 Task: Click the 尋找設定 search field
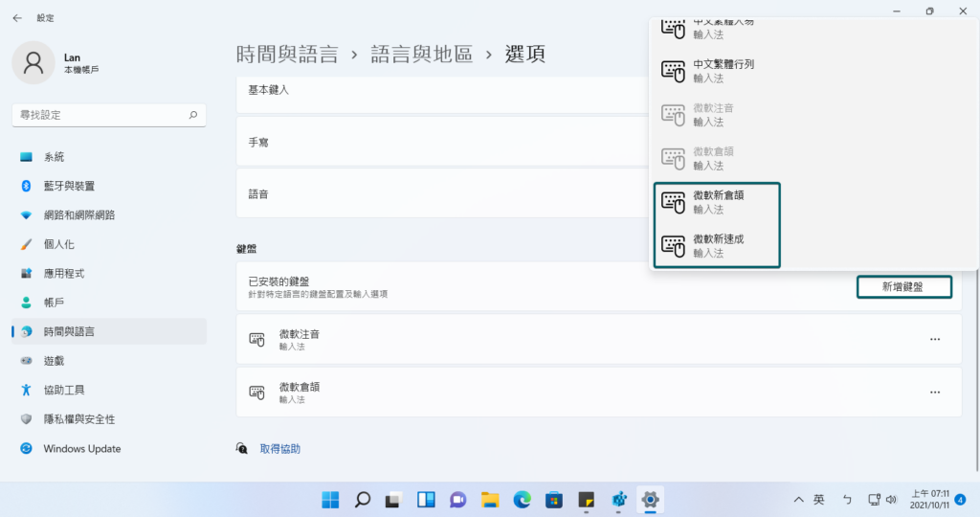tap(109, 115)
